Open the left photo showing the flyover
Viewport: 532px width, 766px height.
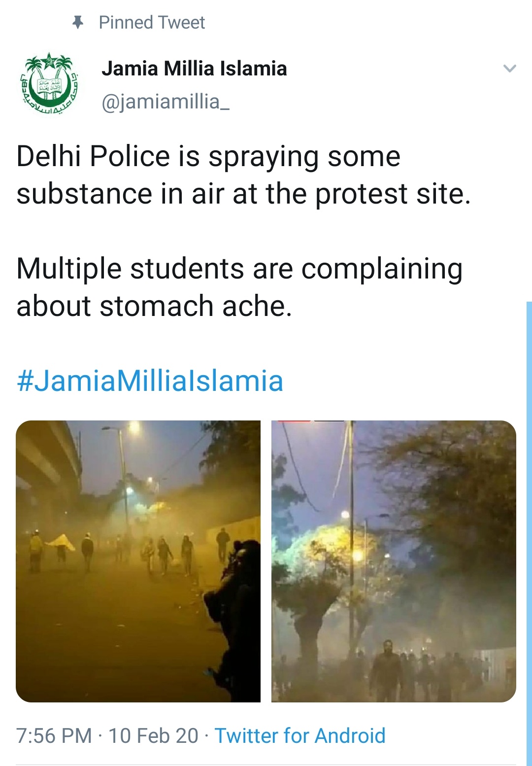tap(138, 561)
